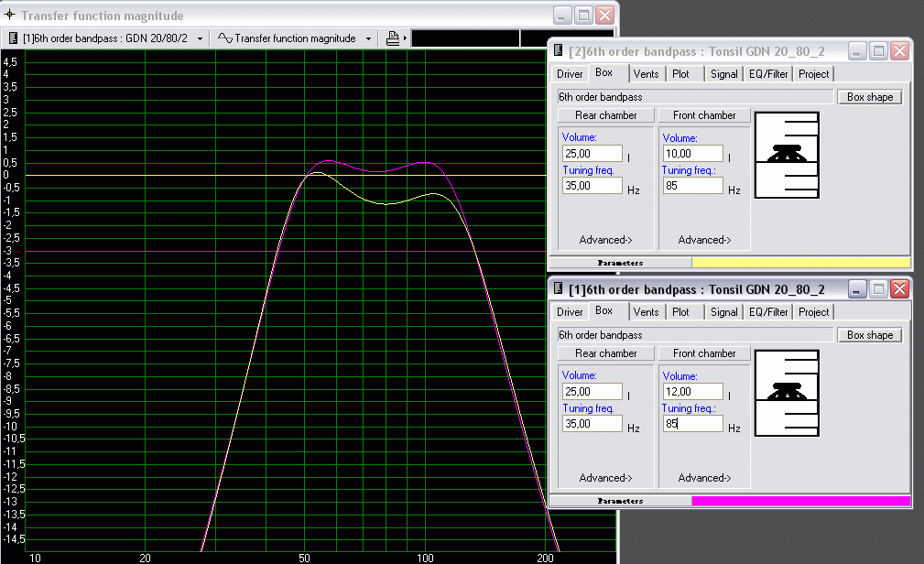Click the yellow curve color bar
The height and width of the screenshot is (564, 924).
tap(800, 263)
